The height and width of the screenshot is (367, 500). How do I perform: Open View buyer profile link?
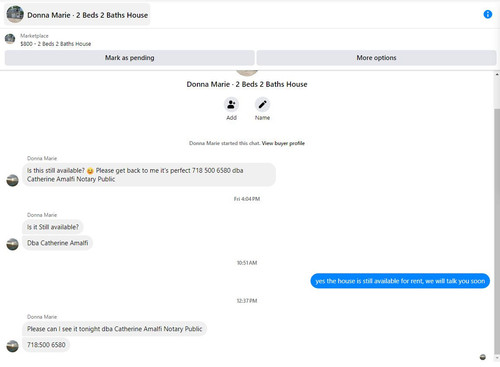pos(283,143)
